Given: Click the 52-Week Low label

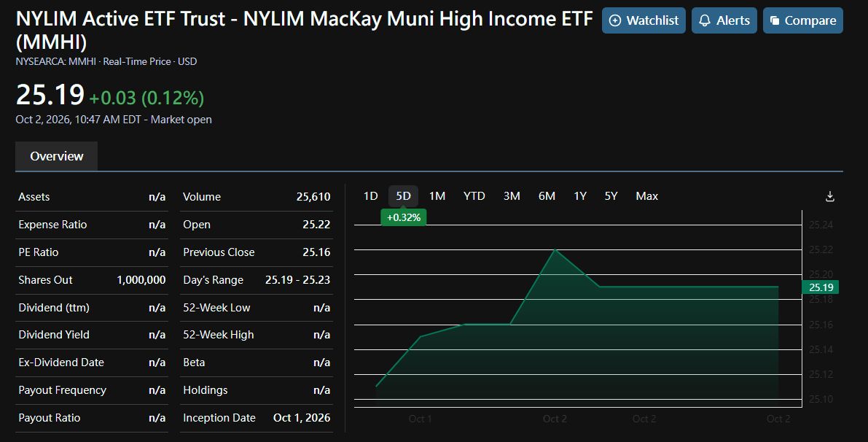Looking at the screenshot, I should point(216,307).
